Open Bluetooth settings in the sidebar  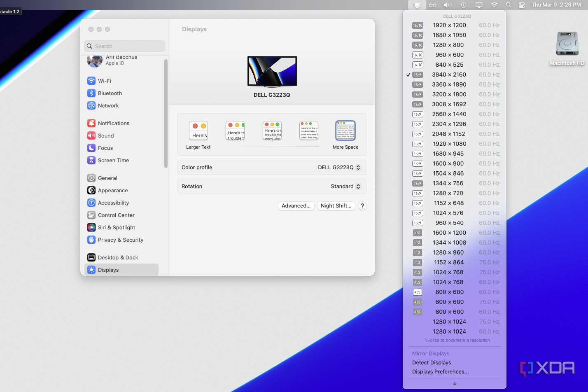point(110,93)
